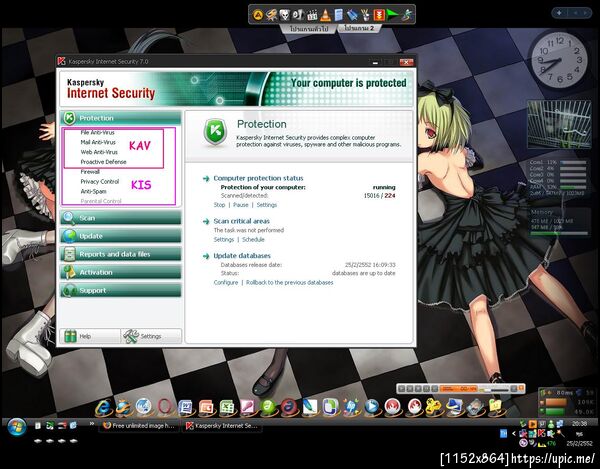The image size is (600, 469).
Task: Launch Excel from bottom dock
Action: coord(227,407)
